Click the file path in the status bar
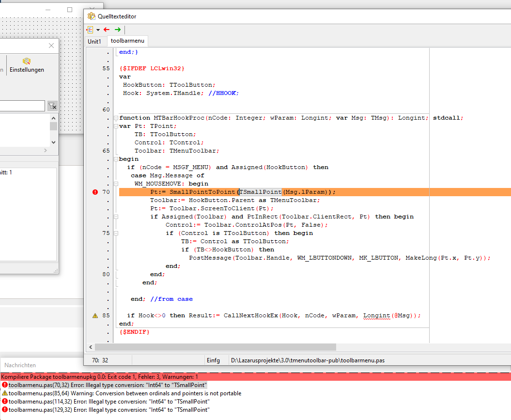The height and width of the screenshot is (420, 511). 308,360
